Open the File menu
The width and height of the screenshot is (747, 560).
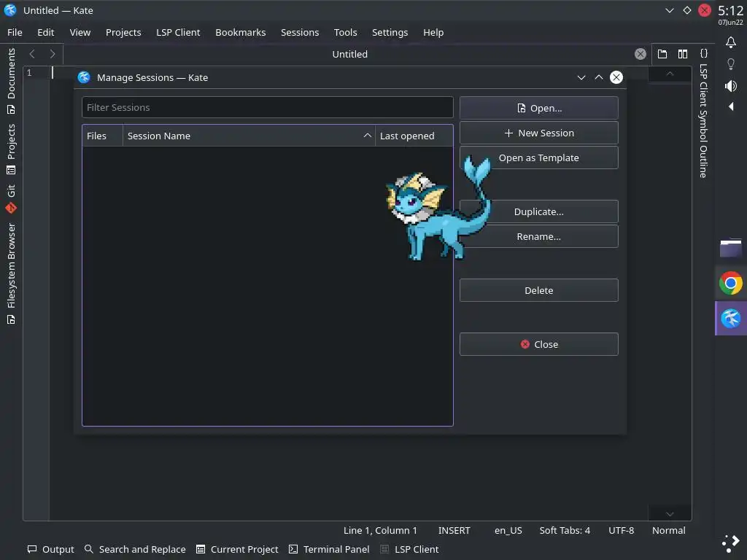click(15, 32)
